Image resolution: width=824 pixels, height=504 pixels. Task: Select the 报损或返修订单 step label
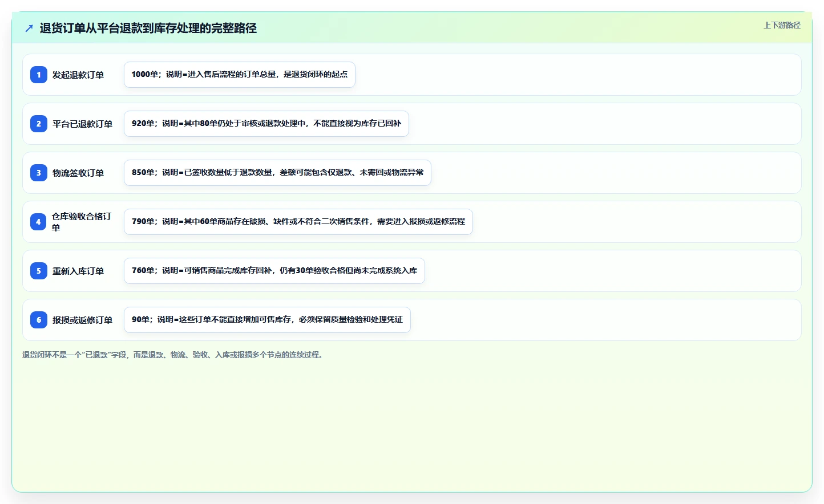[x=82, y=320]
